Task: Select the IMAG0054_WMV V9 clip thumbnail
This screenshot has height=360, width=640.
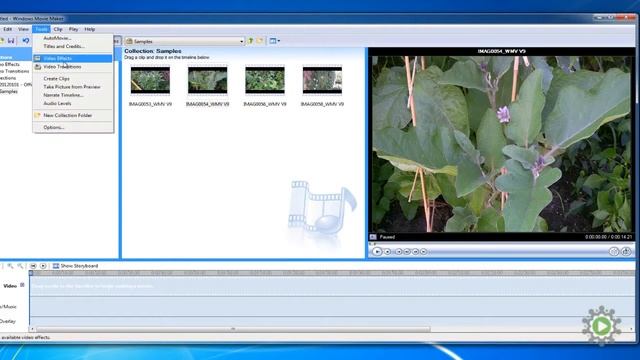Action: tap(207, 80)
